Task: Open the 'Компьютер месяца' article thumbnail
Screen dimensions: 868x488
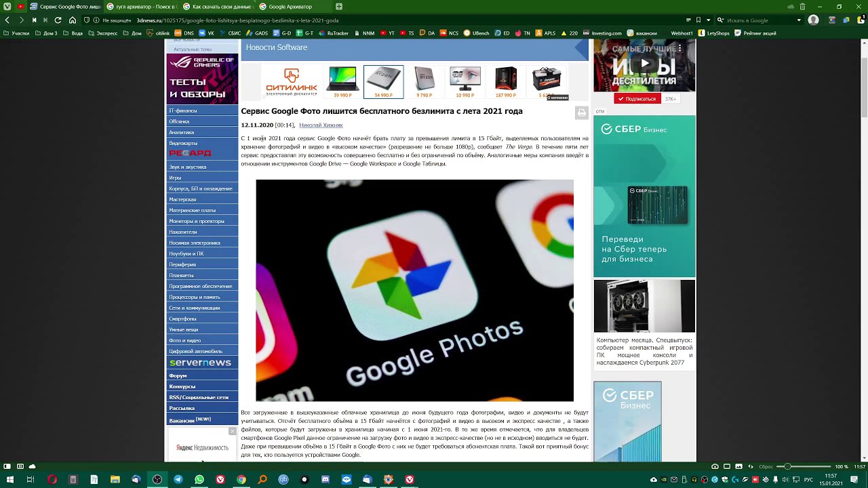Action: (644, 306)
